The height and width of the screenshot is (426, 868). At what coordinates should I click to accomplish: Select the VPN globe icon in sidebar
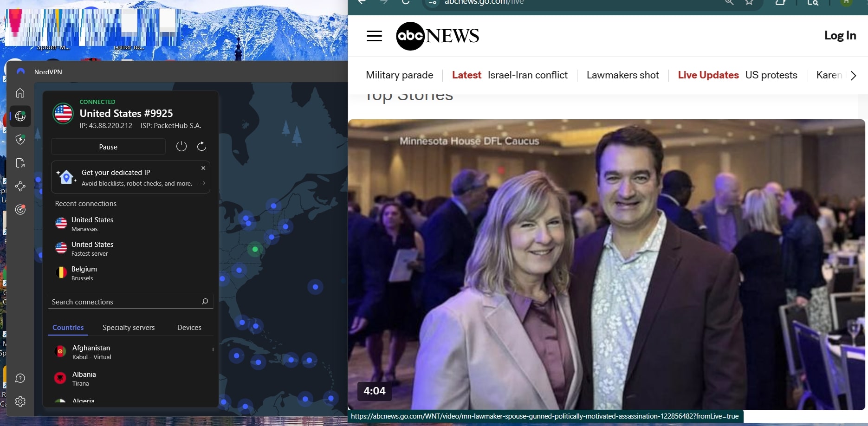(x=20, y=116)
